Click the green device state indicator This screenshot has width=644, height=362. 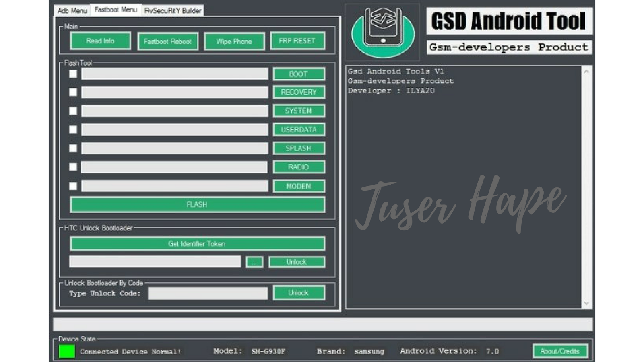tap(67, 350)
